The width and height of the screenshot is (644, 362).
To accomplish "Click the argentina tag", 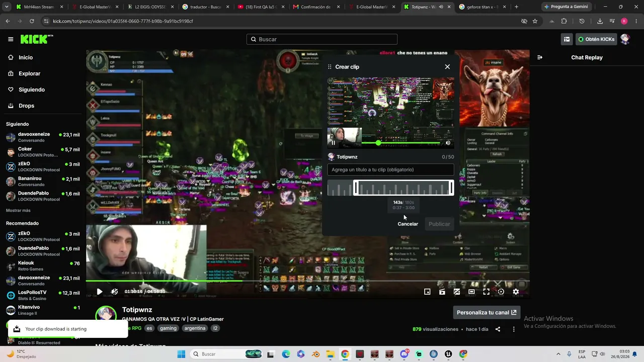I will point(195,328).
